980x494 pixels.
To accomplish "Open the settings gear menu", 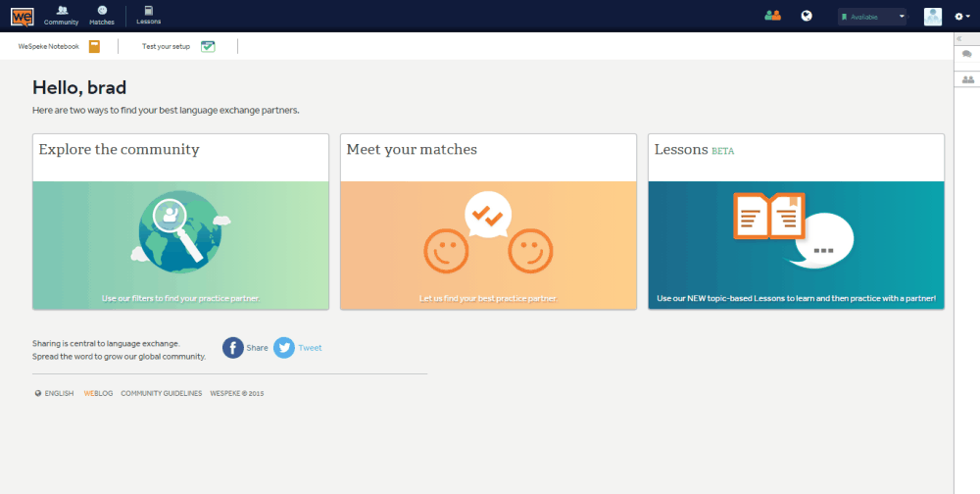I will click(x=962, y=17).
